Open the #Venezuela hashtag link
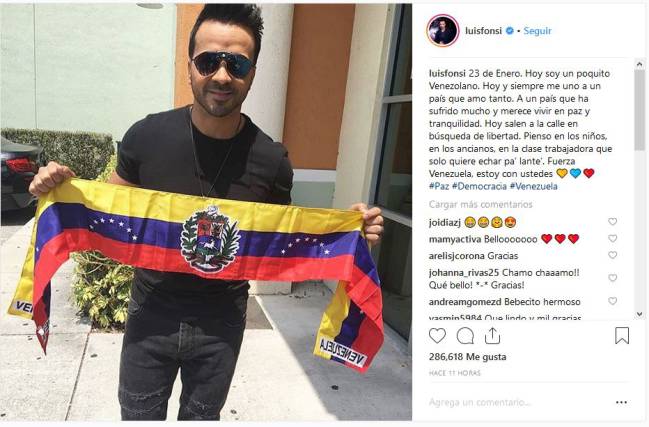Screen dimensions: 649x427 coord(534,186)
